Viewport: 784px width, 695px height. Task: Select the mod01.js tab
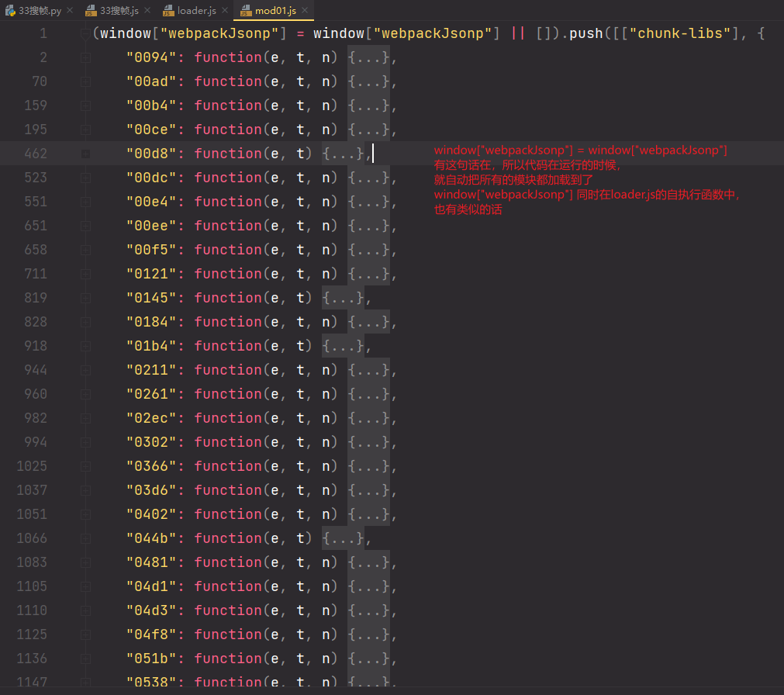(x=275, y=11)
